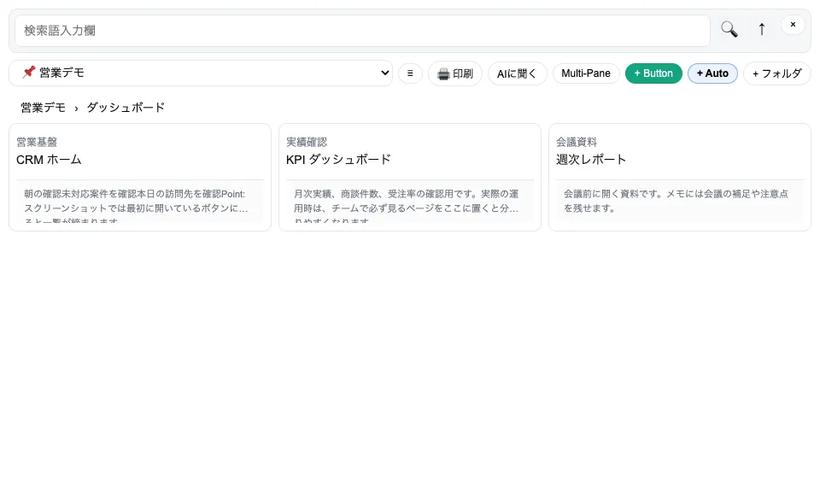The height and width of the screenshot is (504, 820).
Task: Click the magnifying glass search icon
Action: [x=729, y=29]
